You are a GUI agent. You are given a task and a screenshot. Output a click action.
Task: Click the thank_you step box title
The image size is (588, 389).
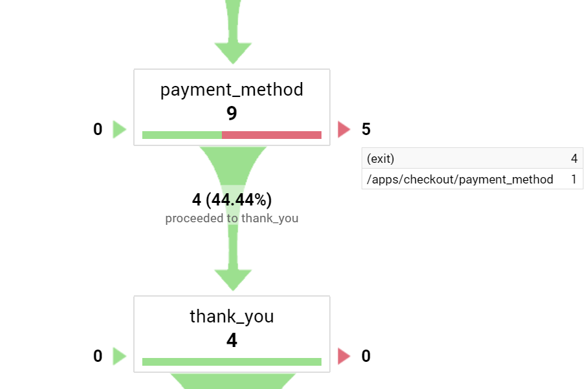232,316
